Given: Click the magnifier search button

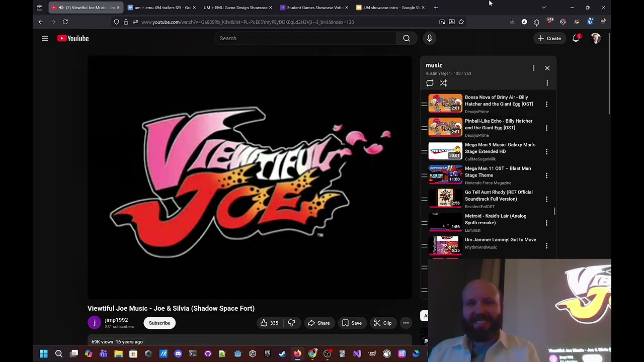Looking at the screenshot, I should point(407,38).
